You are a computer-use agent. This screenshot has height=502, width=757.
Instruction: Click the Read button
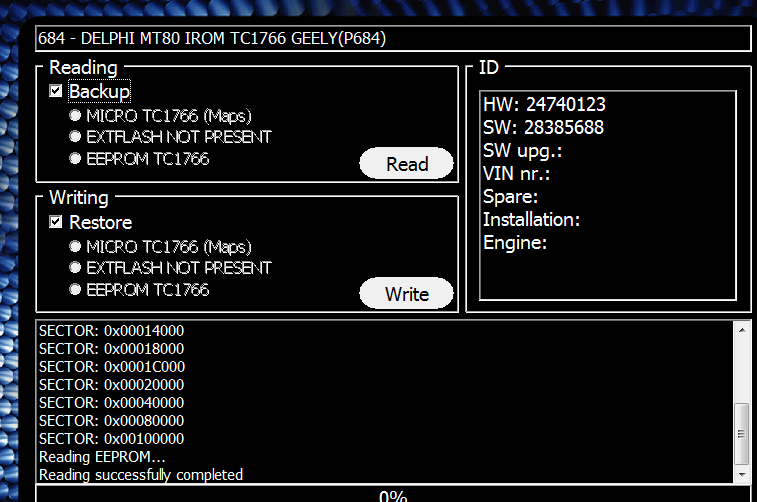click(x=407, y=164)
